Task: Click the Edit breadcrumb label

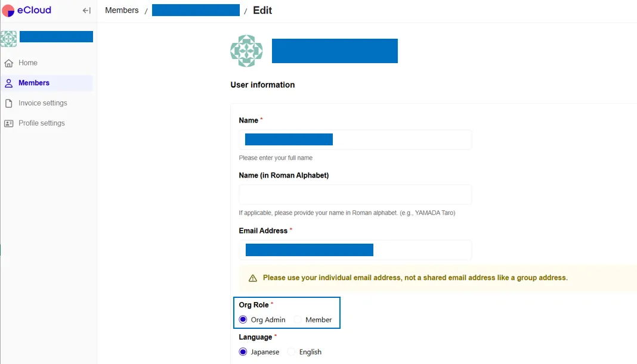Action: pyautogui.click(x=262, y=10)
